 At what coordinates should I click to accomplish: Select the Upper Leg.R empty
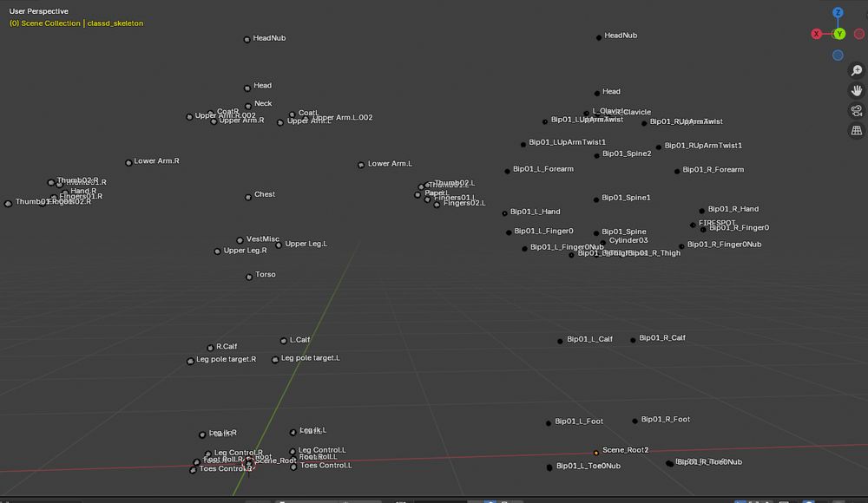[x=217, y=251]
